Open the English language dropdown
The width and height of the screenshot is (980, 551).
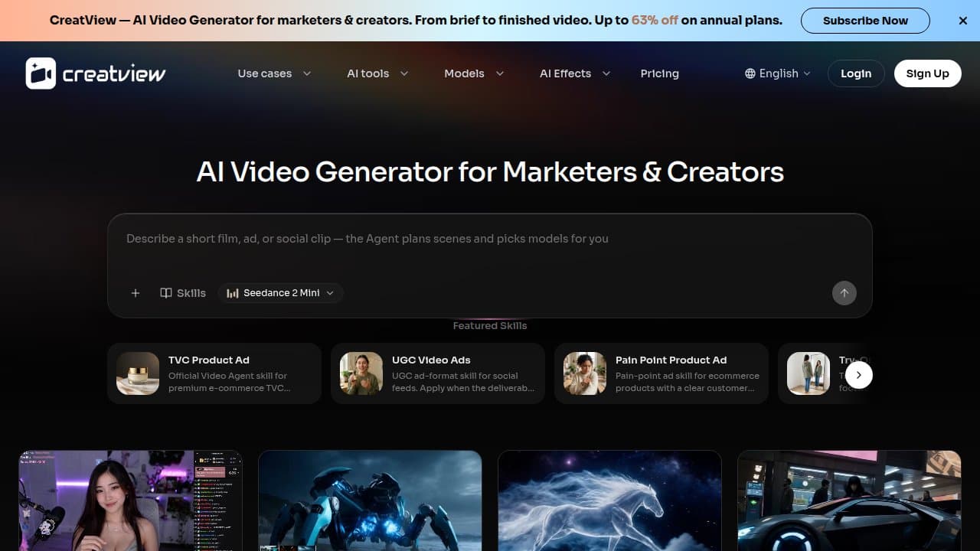[x=777, y=73]
